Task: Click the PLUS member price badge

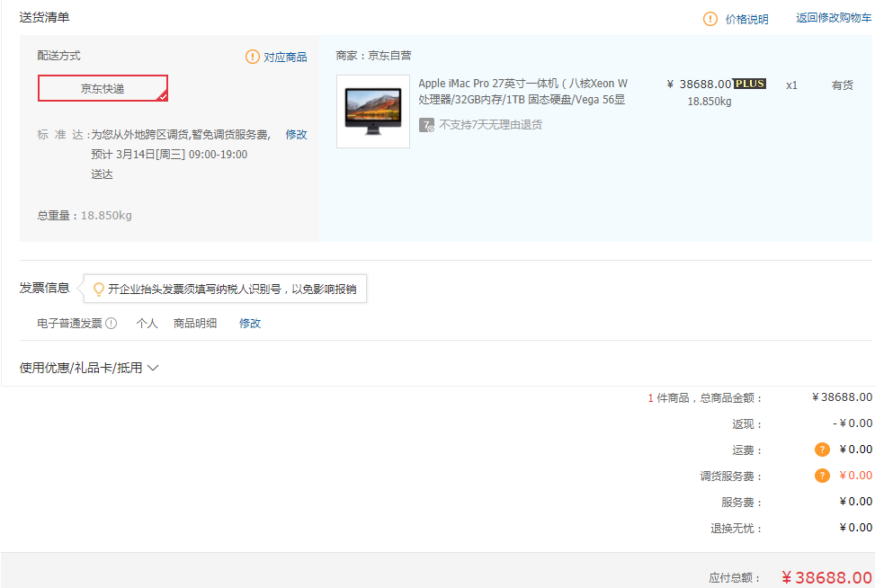Action: tap(749, 84)
